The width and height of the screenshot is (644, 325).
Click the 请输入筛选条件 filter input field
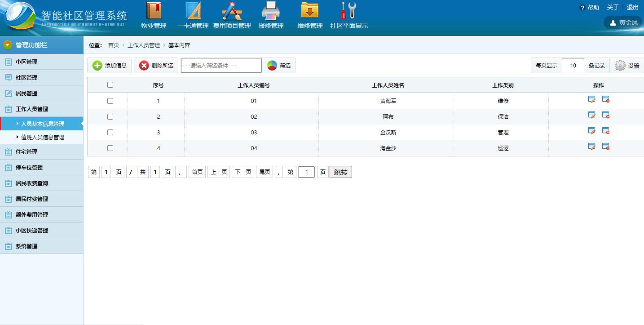click(221, 66)
